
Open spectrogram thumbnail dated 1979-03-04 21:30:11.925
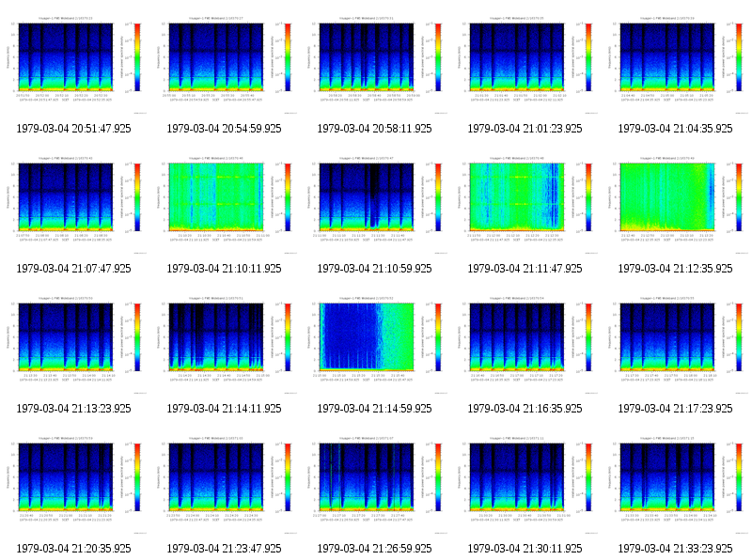pos(525,484)
